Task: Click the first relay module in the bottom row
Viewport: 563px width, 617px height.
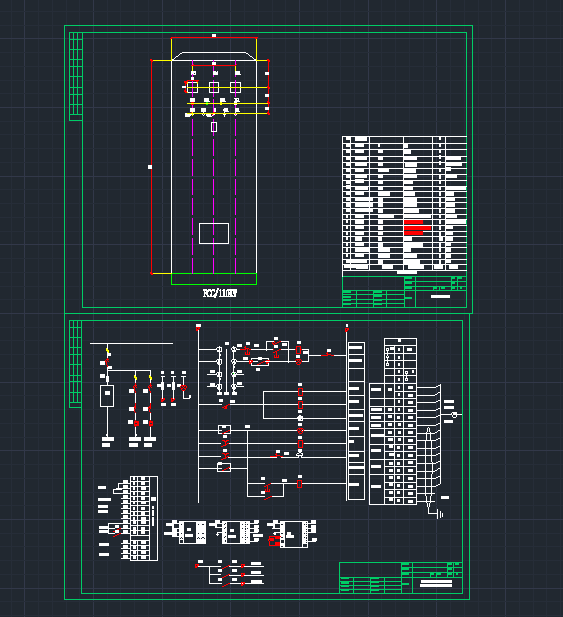Action: tap(185, 532)
